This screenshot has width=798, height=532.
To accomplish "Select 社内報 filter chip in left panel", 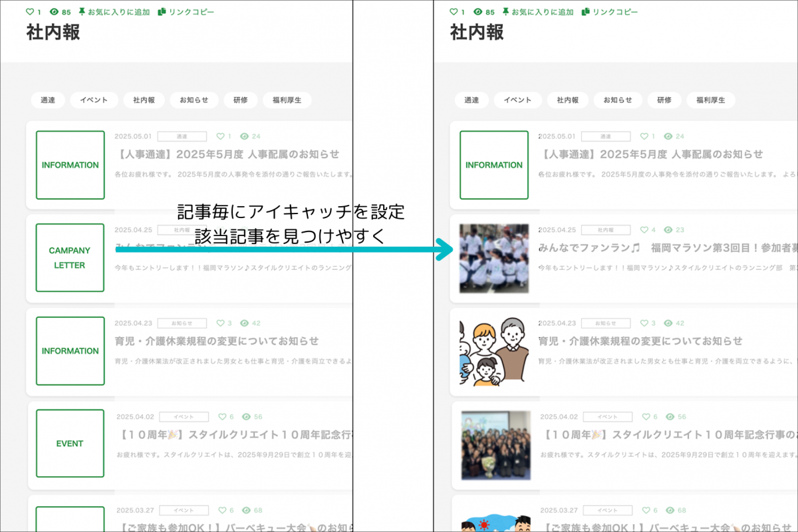I will tap(144, 100).
